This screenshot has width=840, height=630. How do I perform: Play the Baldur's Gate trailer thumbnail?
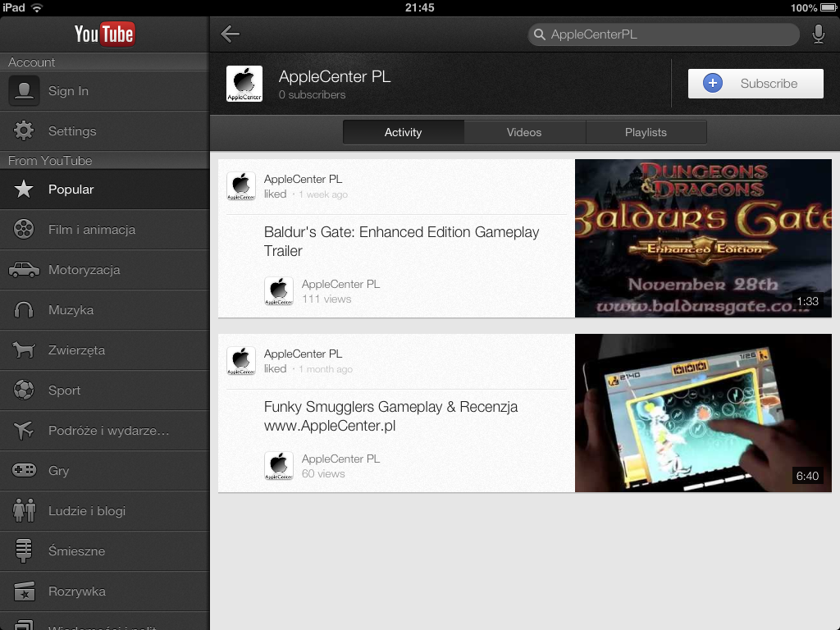tap(703, 239)
